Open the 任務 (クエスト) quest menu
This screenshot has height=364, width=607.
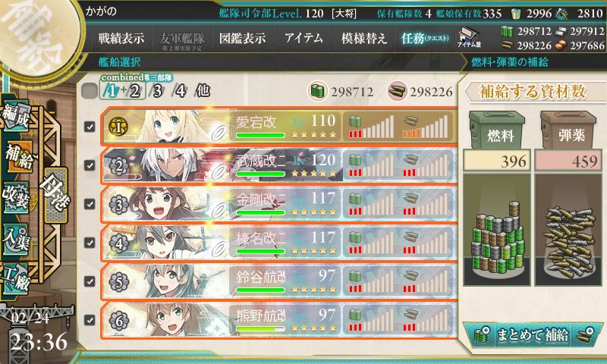425,38
